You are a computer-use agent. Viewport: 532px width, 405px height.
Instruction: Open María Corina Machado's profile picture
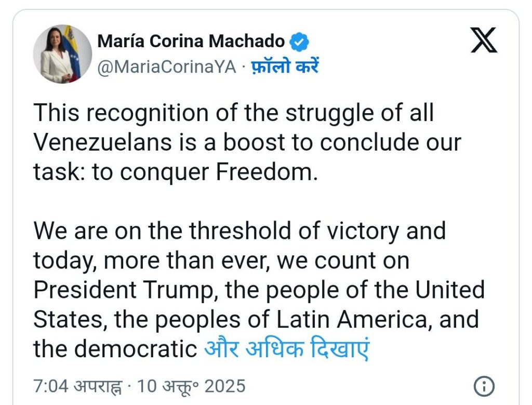tap(62, 53)
